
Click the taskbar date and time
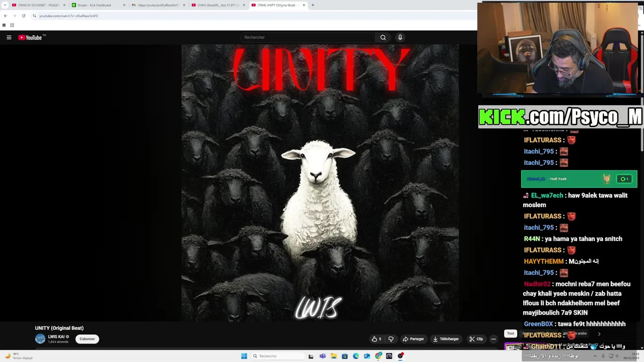click(631, 356)
